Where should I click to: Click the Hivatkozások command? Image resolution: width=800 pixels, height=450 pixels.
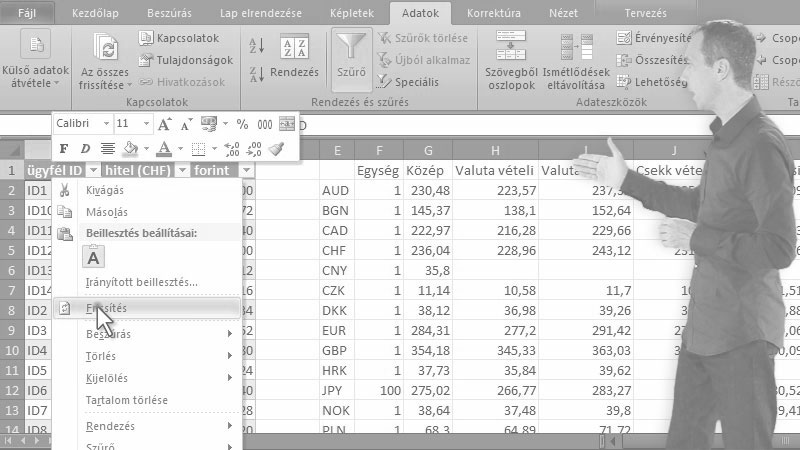tap(182, 82)
